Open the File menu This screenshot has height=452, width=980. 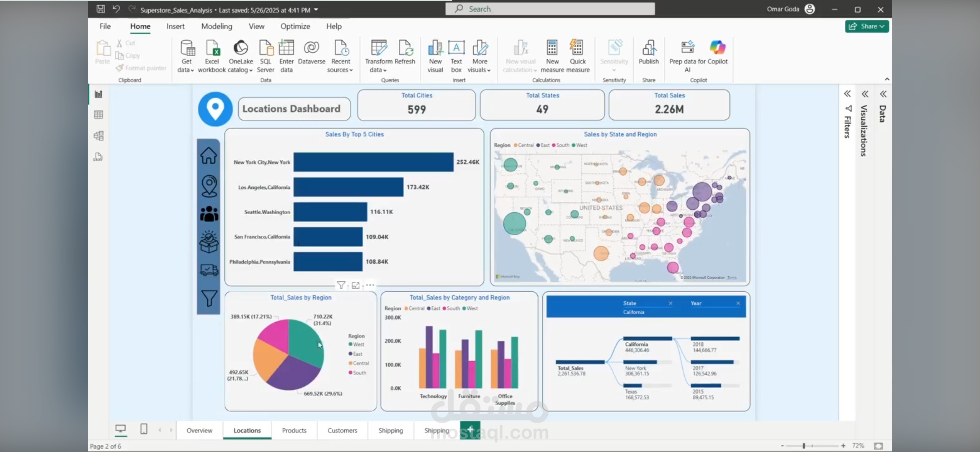[105, 26]
